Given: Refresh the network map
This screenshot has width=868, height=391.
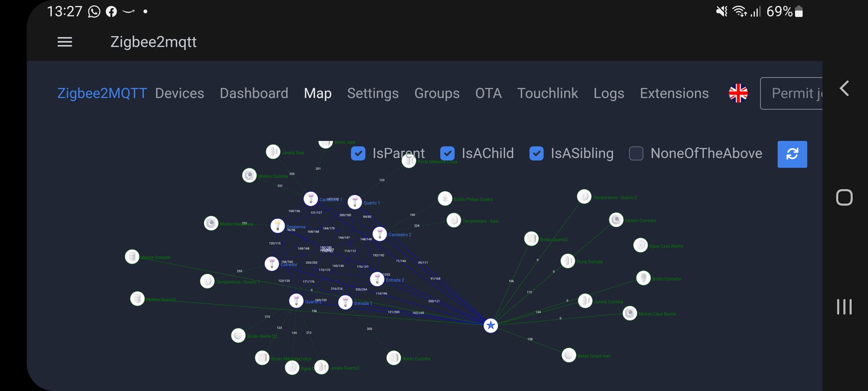Looking at the screenshot, I should [x=792, y=154].
